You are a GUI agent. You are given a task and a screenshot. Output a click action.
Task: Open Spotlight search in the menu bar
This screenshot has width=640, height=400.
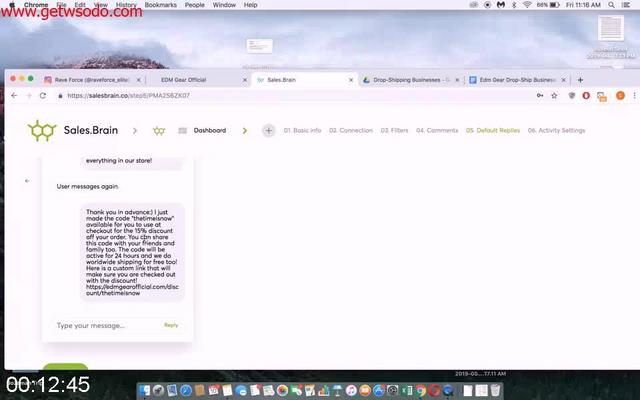[x=611, y=5]
